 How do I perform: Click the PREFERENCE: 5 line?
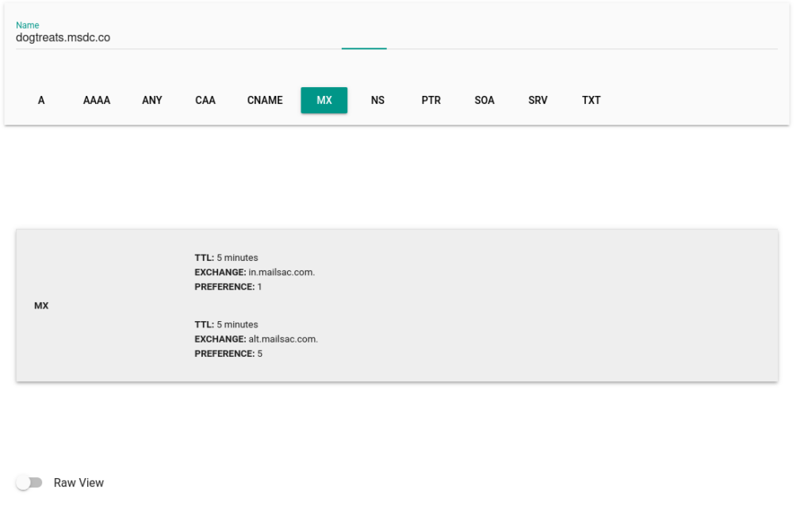228,354
